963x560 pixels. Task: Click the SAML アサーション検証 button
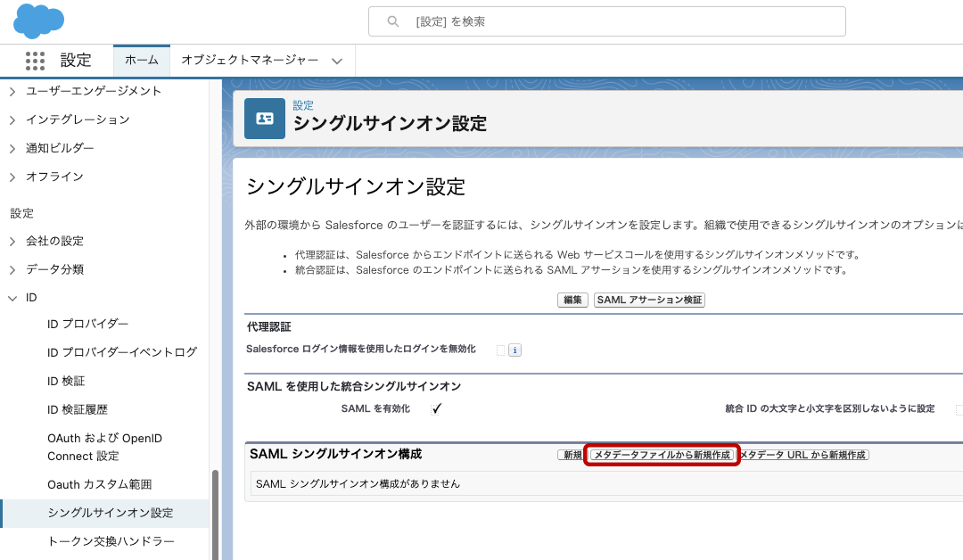649,301
